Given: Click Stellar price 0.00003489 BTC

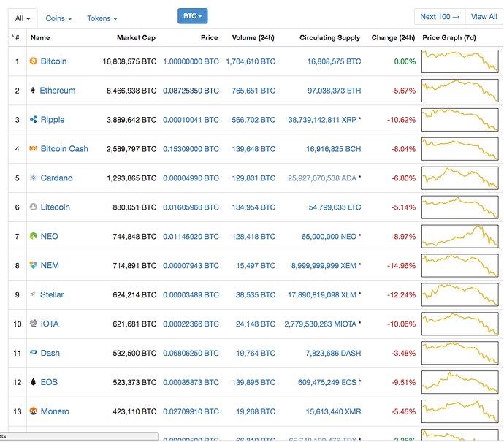Looking at the screenshot, I should click(x=191, y=294).
